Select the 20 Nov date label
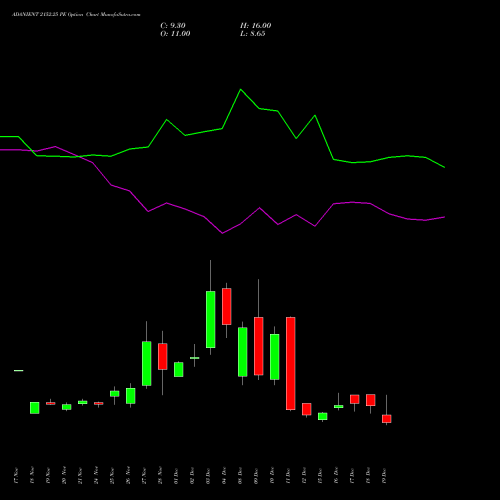 pyautogui.click(x=64, y=476)
